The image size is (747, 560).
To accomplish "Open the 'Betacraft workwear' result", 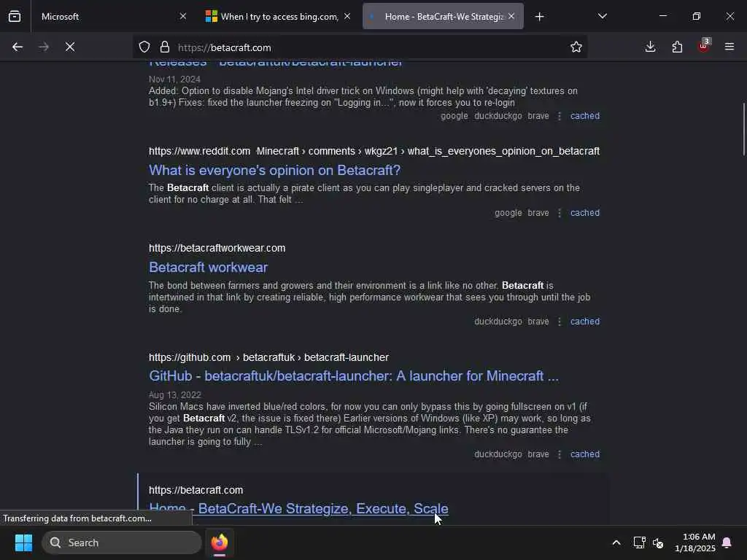I will [x=208, y=267].
